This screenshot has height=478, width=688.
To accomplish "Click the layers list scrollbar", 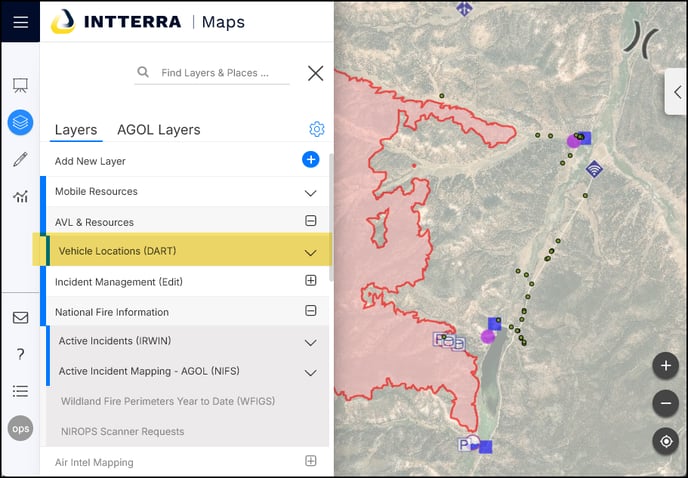I will (x=331, y=217).
